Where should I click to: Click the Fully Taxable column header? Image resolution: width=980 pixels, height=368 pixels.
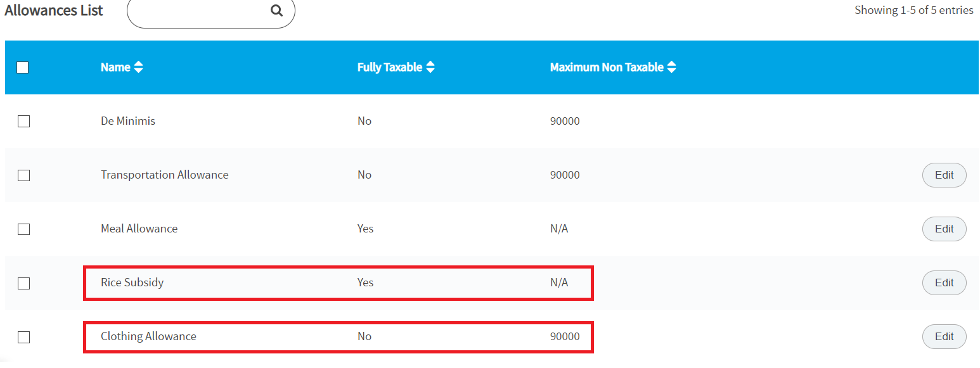point(390,67)
